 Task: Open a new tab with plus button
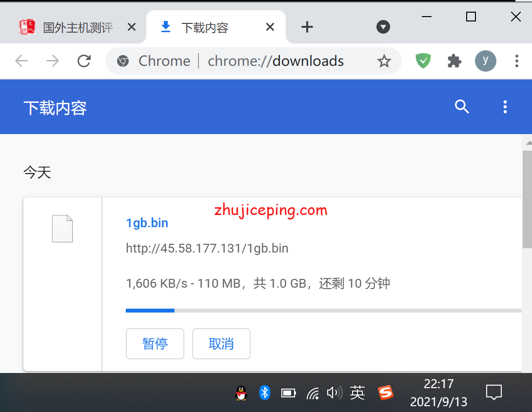coord(307,27)
